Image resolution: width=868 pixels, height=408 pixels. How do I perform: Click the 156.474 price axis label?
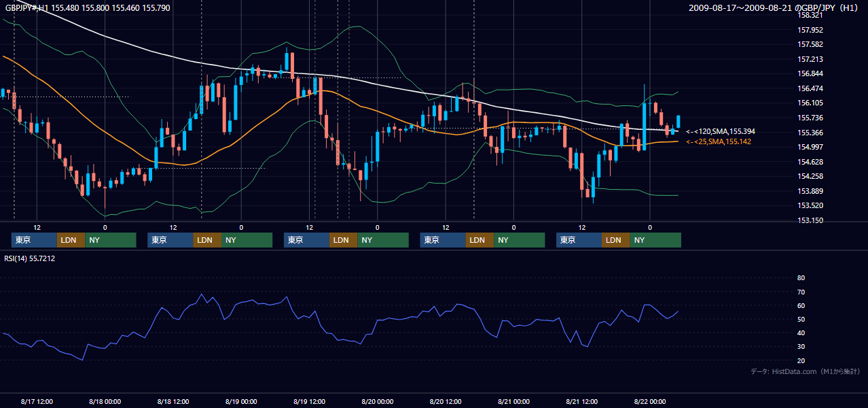coord(810,88)
